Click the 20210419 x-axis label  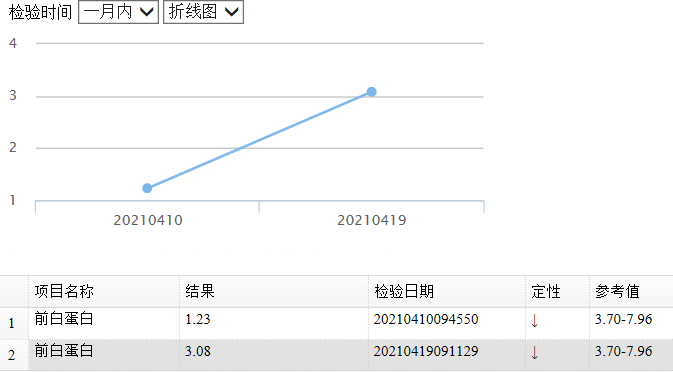pyautogui.click(x=372, y=220)
